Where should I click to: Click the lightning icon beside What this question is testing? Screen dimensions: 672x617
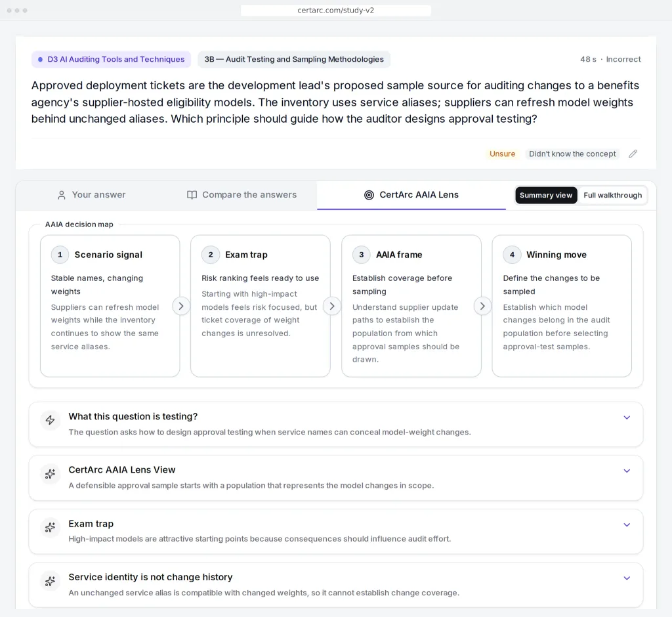(50, 420)
